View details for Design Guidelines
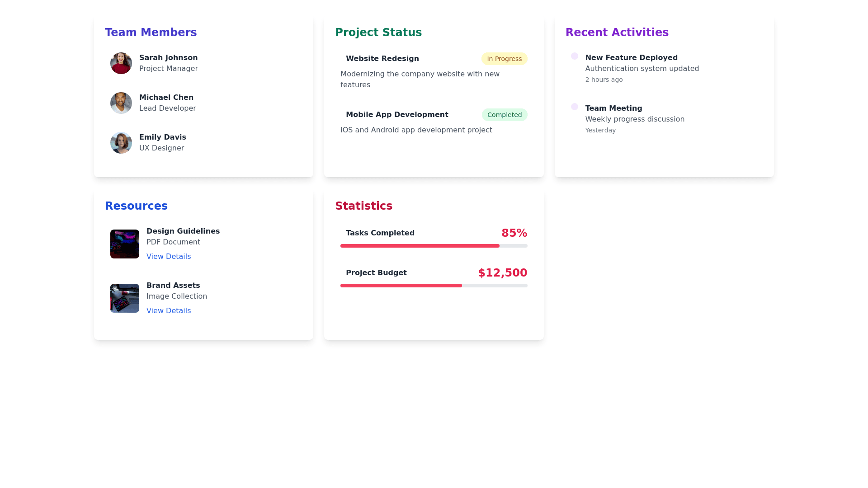 [169, 257]
